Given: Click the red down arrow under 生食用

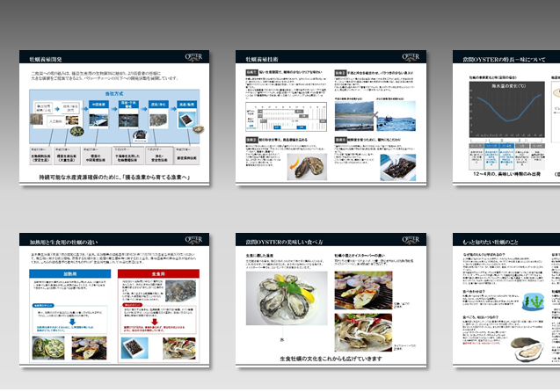Looking at the screenshot, I should 155,322.
